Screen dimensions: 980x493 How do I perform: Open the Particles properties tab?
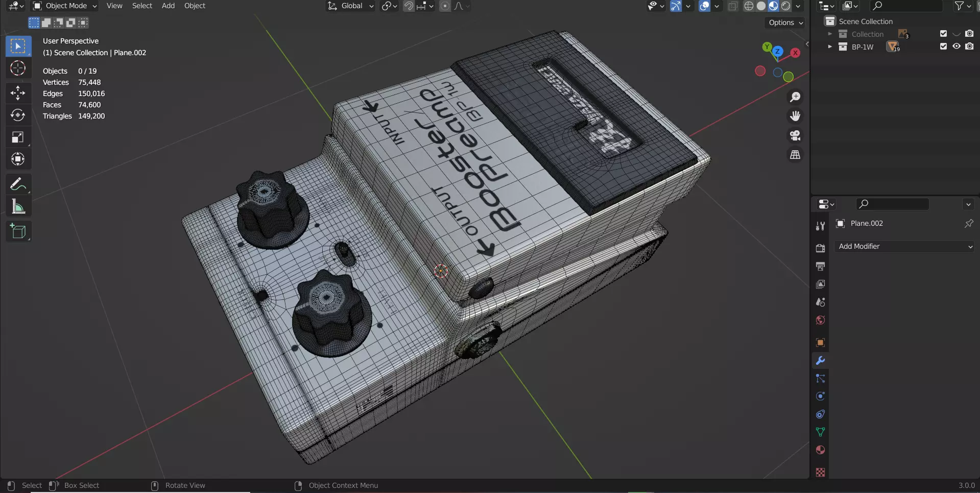coord(820,378)
